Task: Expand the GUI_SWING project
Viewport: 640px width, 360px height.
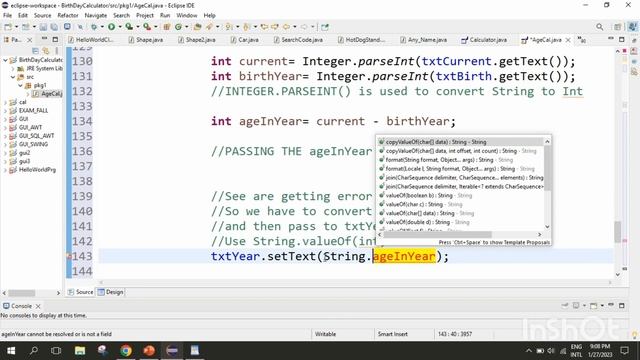Action: [5, 144]
